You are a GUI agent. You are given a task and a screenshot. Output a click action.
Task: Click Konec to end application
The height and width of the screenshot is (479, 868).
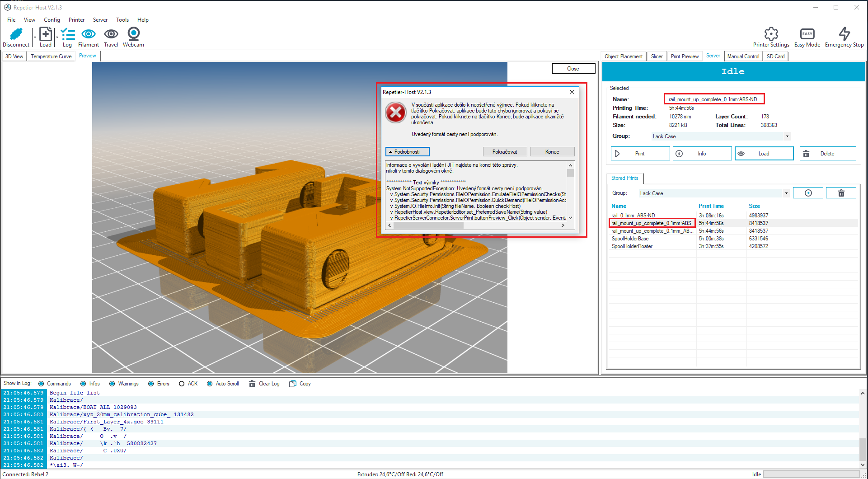[552, 152]
